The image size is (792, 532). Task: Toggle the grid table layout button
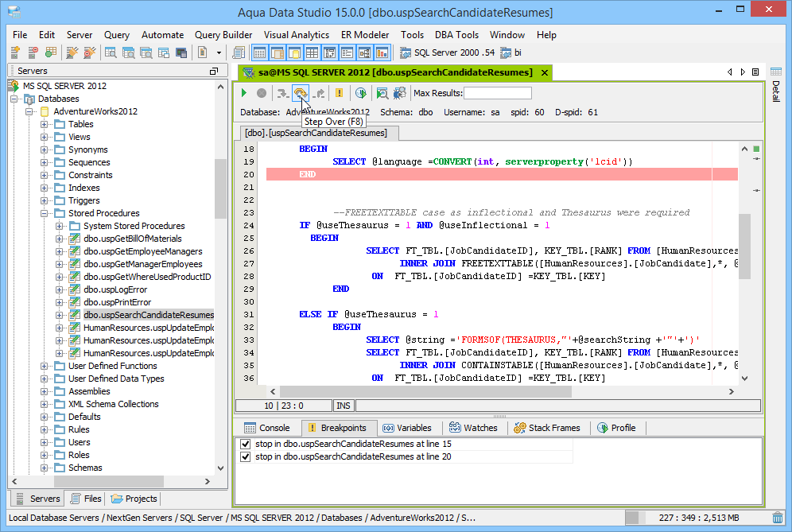pos(313,52)
